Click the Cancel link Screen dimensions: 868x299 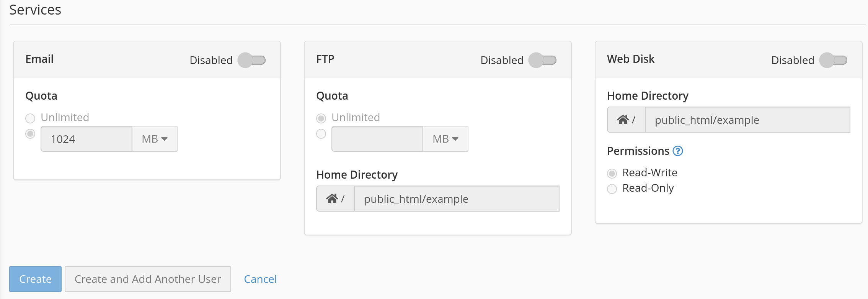(x=260, y=279)
